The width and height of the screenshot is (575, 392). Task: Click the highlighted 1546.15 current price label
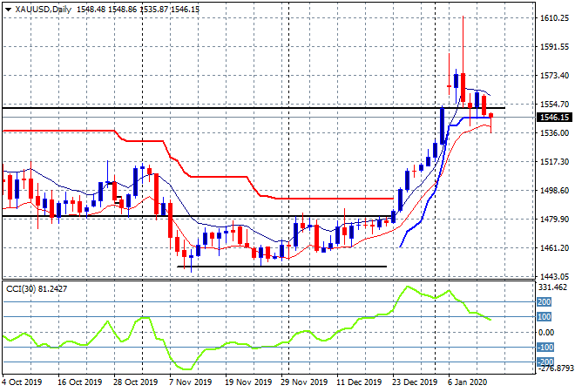pyautogui.click(x=554, y=118)
